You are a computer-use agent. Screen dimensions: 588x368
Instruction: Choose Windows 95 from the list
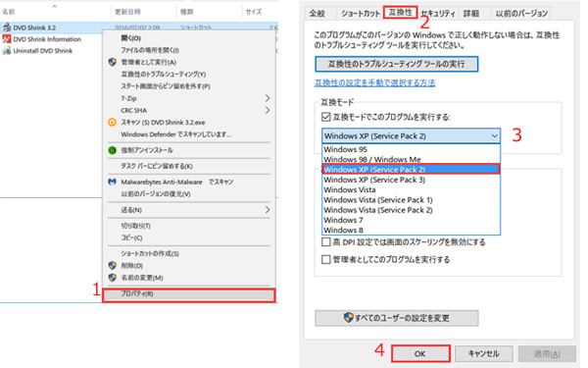click(x=411, y=149)
